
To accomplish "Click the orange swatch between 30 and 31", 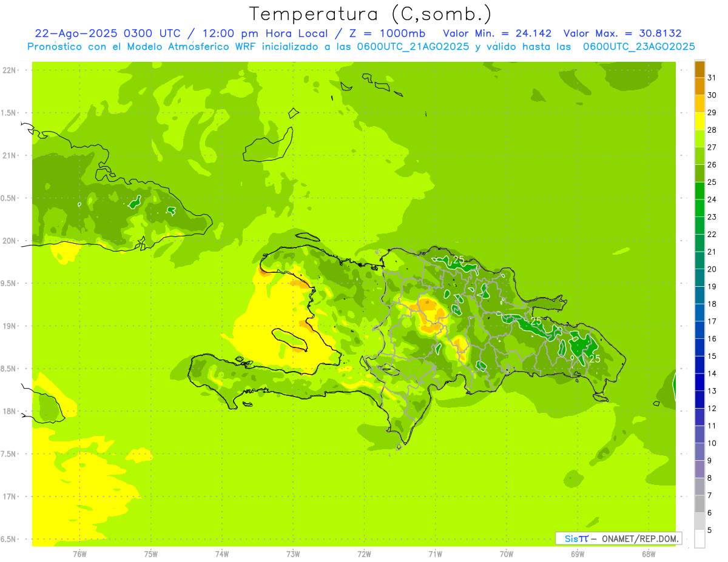I will pos(699,87).
